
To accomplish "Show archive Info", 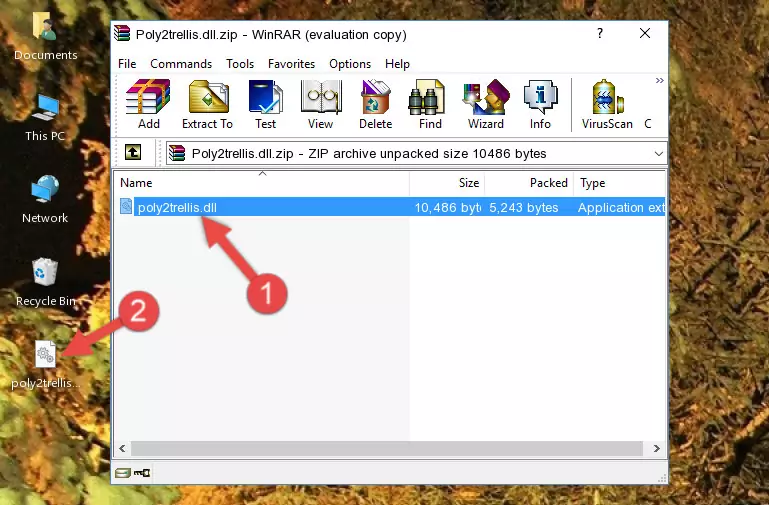I will tap(540, 104).
